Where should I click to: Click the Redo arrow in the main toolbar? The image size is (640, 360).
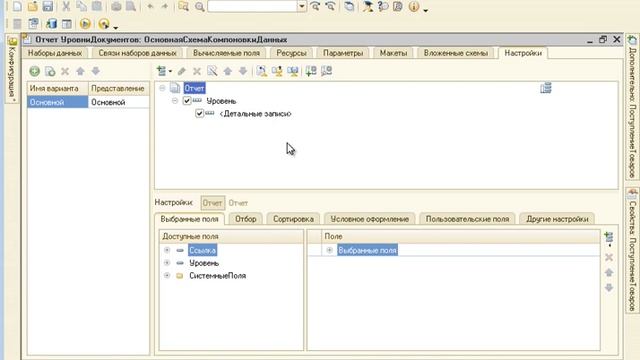tap(164, 6)
